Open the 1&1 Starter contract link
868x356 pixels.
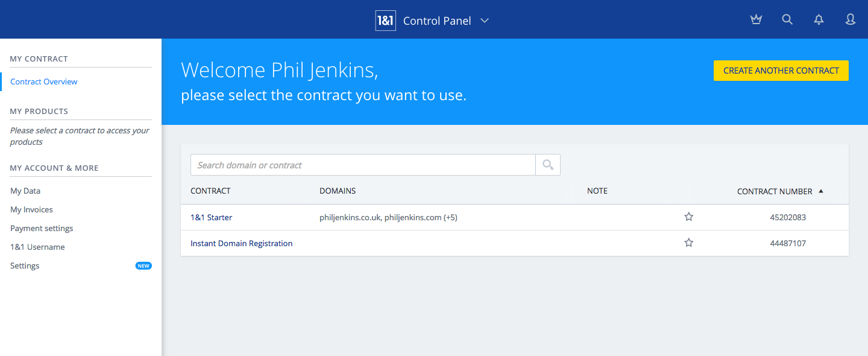[211, 217]
